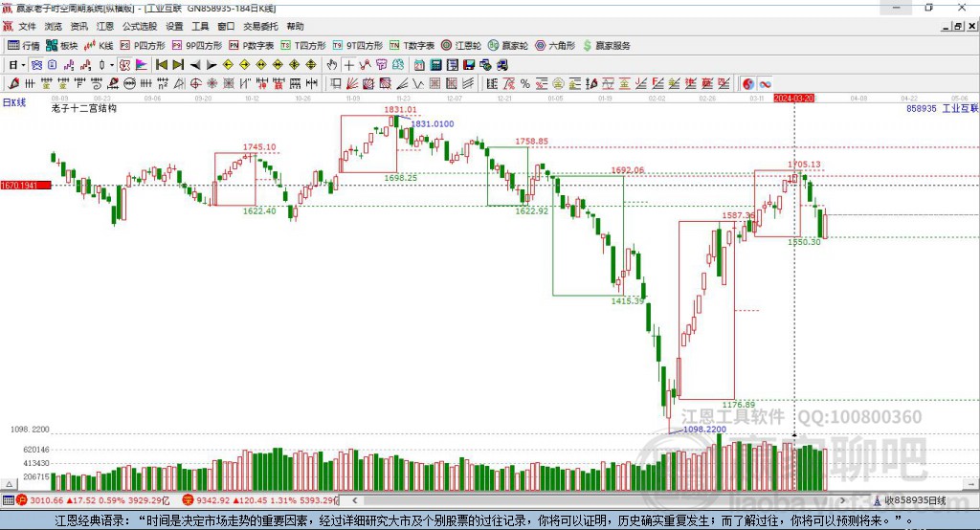Image resolution: width=980 pixels, height=530 pixels.
Task: Open the 文件 menu
Action: 27,26
